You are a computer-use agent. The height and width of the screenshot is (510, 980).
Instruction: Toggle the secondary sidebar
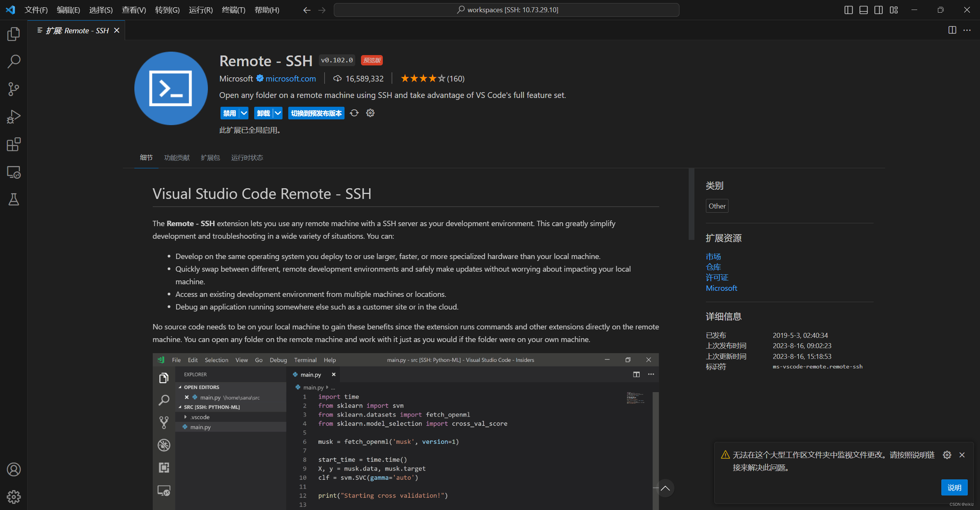point(879,10)
